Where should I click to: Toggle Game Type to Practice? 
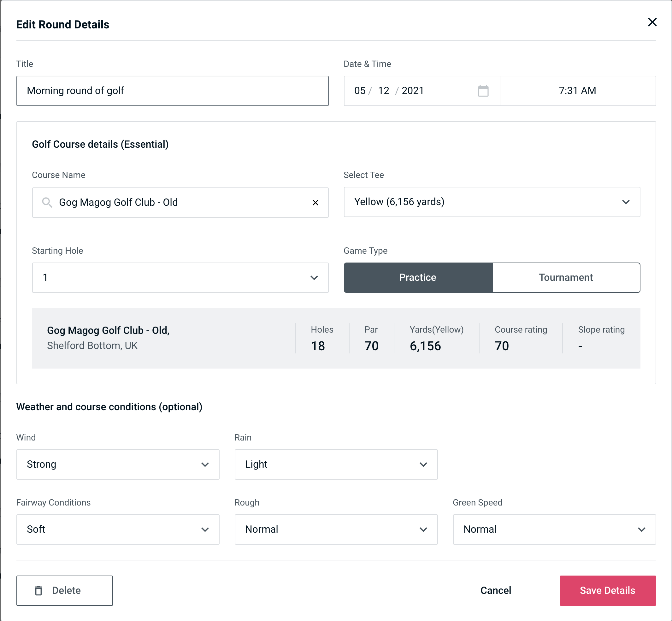coord(417,277)
